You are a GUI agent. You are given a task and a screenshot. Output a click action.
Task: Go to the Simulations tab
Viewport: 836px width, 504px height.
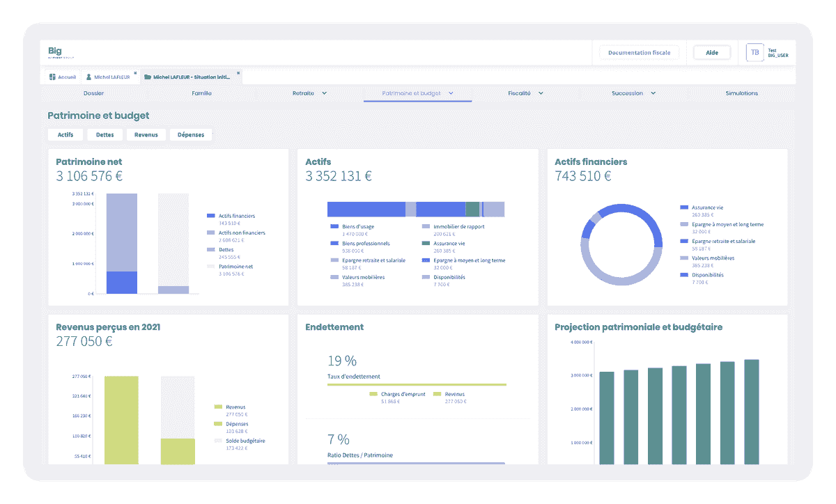(x=741, y=93)
